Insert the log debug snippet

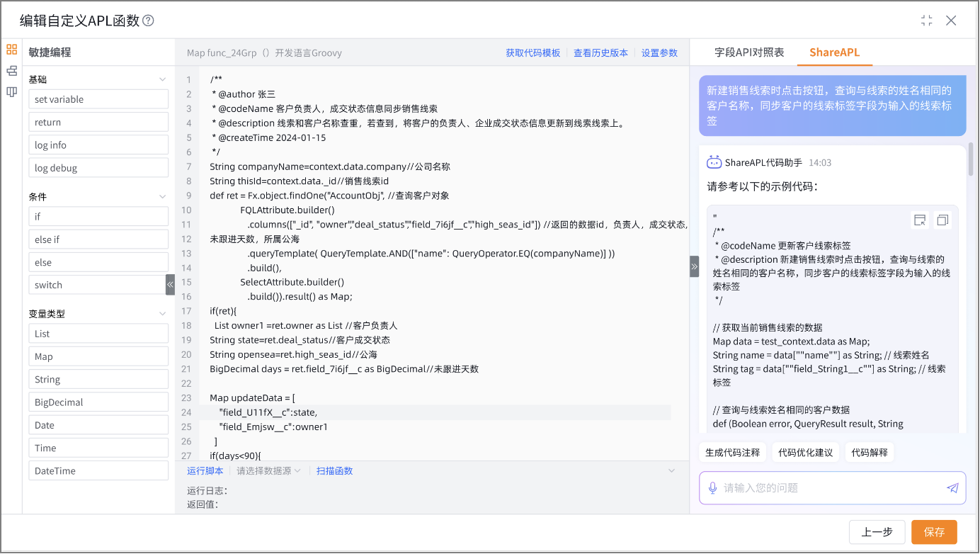coord(98,168)
